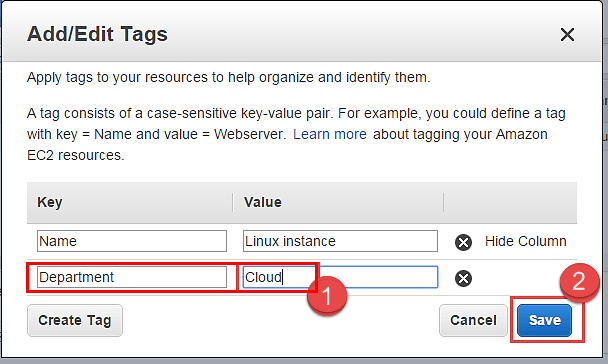Add a new row with Create Tag
This screenshot has height=364, width=608.
(x=75, y=320)
